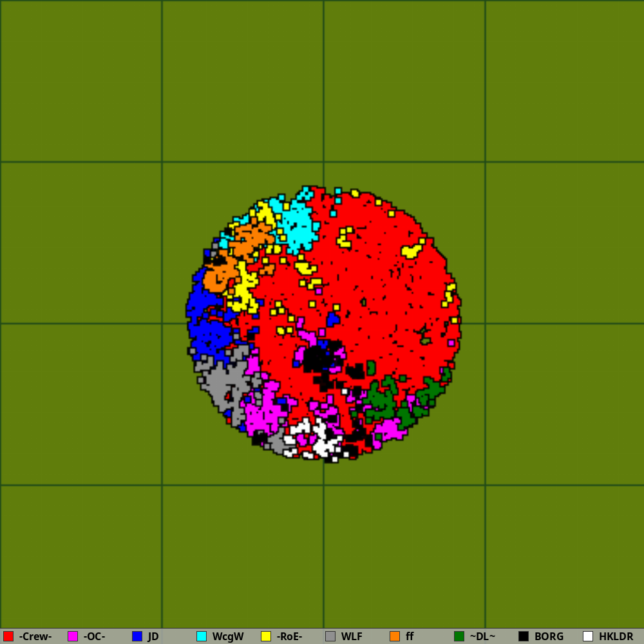The width and height of the screenshot is (644, 644).
Task: Click the yellow -RoE- legend swatch
Action: 266,636
